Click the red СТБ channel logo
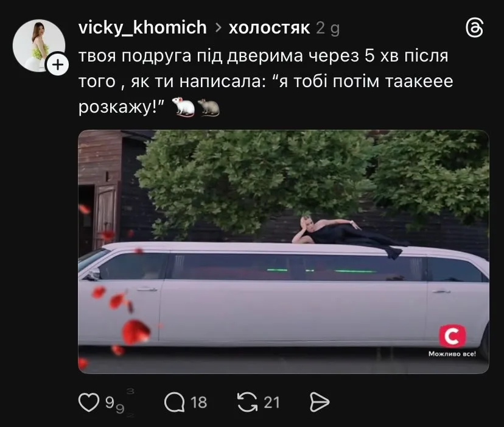 452,336
